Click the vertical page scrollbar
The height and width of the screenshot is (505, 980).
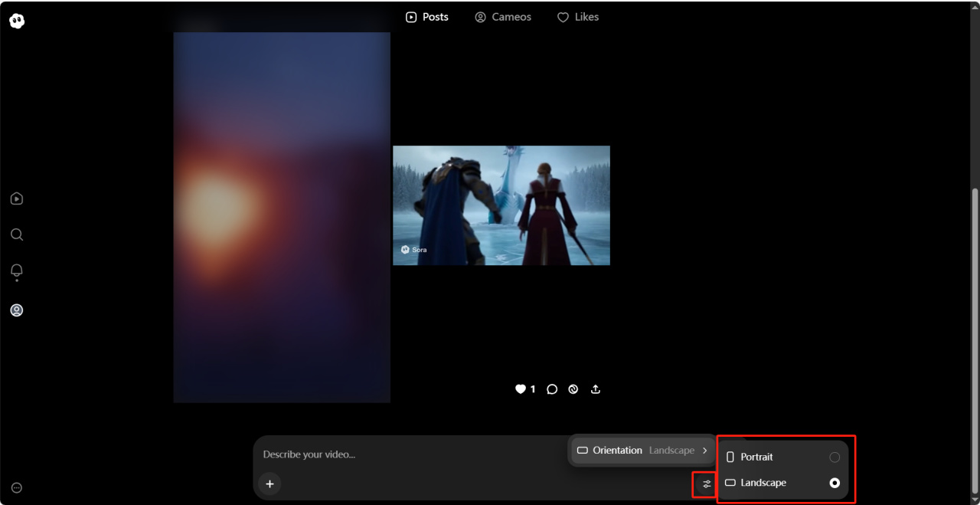coord(975,341)
